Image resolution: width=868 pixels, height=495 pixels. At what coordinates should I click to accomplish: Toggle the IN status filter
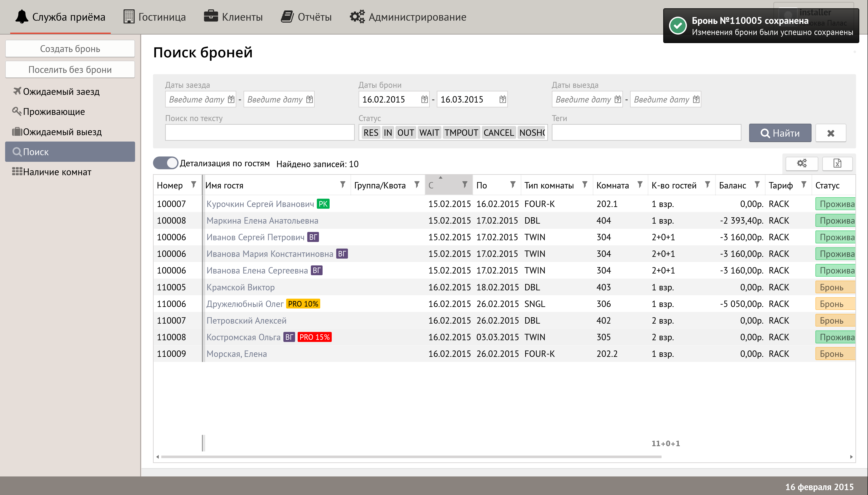pos(388,133)
